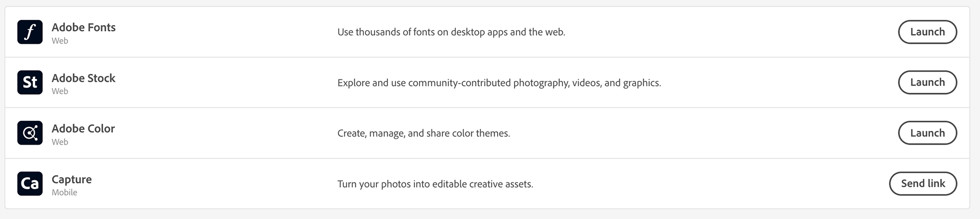This screenshot has height=219, width=980.
Task: Click the Capture editable creative assets description
Action: (x=435, y=184)
